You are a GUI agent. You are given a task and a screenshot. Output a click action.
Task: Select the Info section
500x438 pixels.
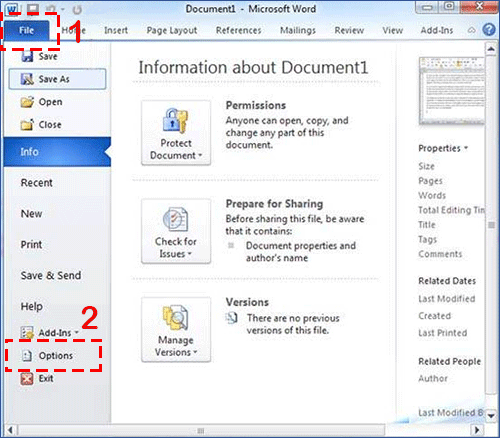(x=57, y=152)
